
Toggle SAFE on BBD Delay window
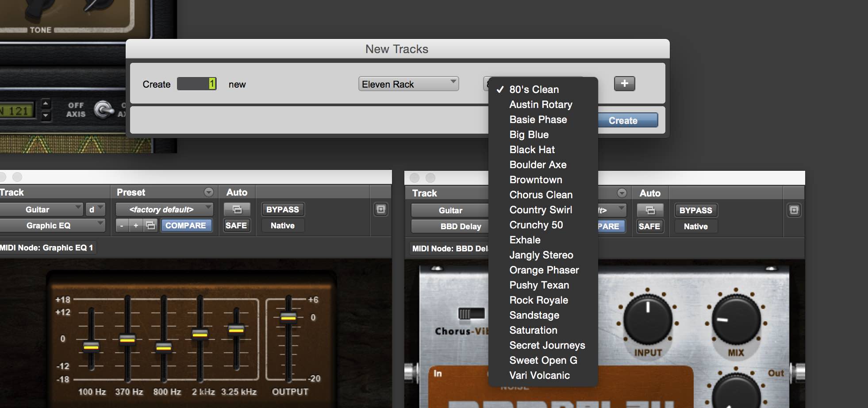coord(649,226)
